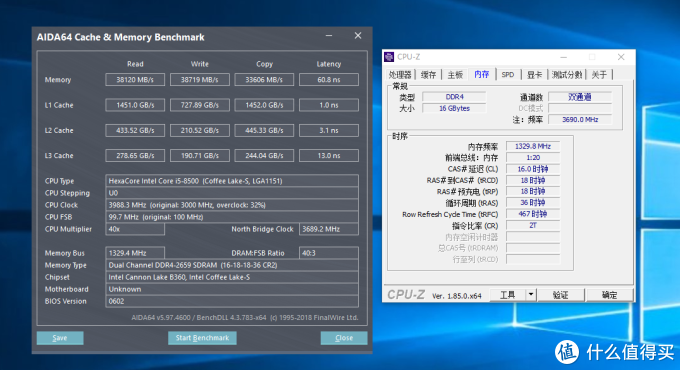The image size is (680, 370).
Task: Click the CPU Multiplier field 40x
Action: click(135, 229)
